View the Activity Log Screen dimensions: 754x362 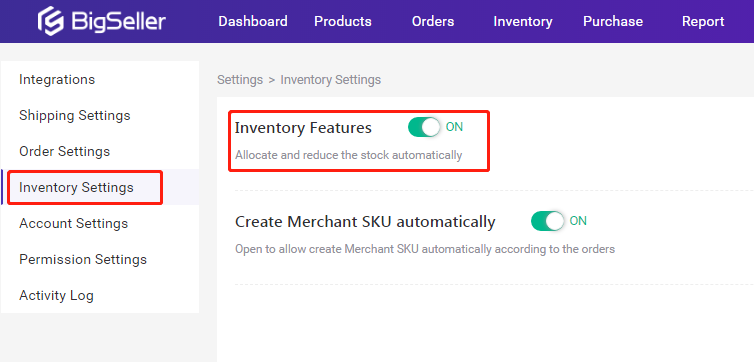tap(56, 296)
